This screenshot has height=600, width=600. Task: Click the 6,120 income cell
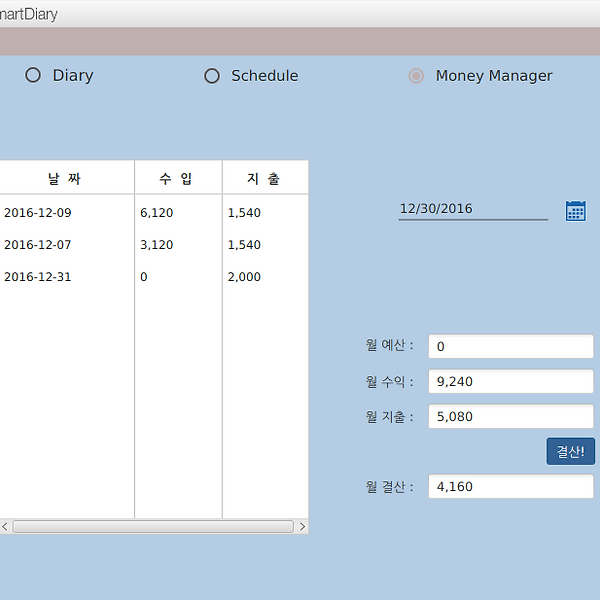pos(157,212)
